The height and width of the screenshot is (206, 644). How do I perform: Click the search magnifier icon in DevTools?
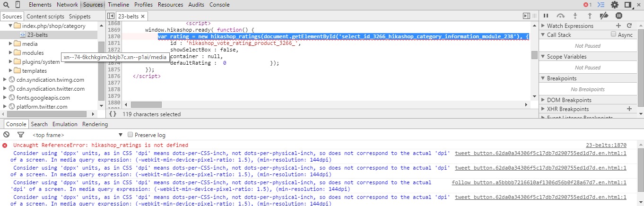tap(6, 5)
